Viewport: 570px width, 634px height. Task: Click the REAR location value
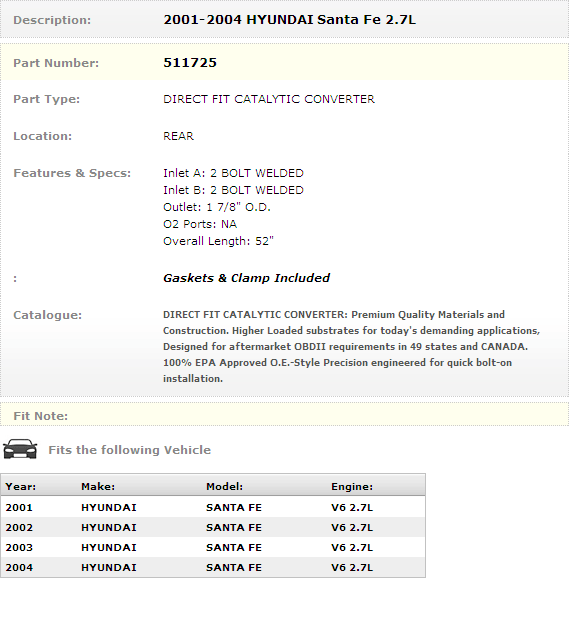(178, 136)
